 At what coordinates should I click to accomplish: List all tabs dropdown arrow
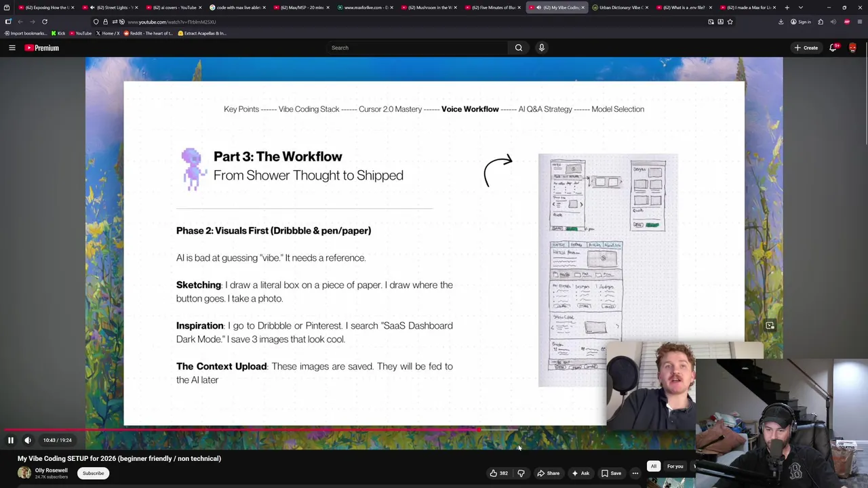click(801, 7)
